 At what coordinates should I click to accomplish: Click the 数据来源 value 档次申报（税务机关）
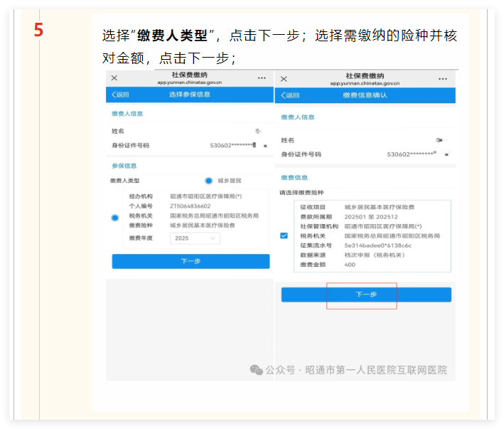(x=375, y=255)
